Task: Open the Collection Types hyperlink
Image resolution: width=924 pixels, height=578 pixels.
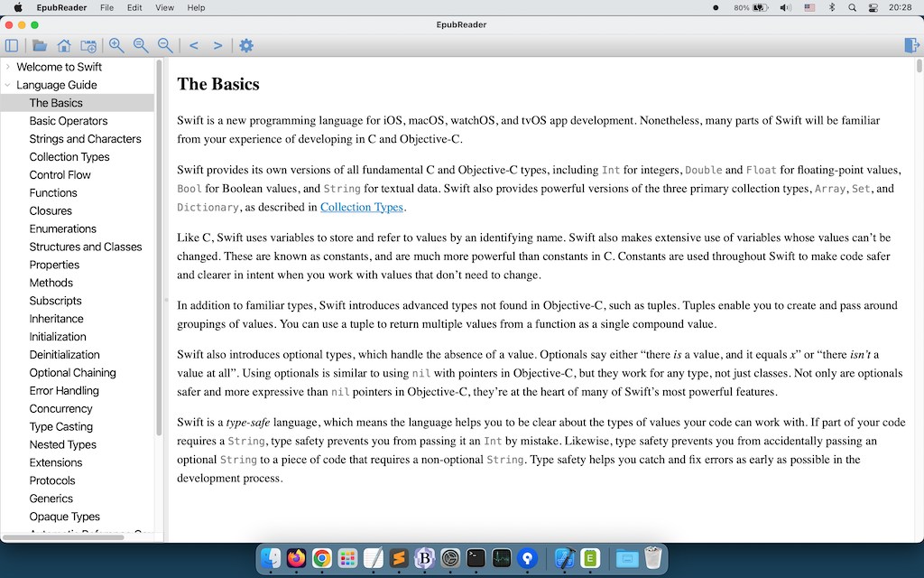Action: click(361, 207)
